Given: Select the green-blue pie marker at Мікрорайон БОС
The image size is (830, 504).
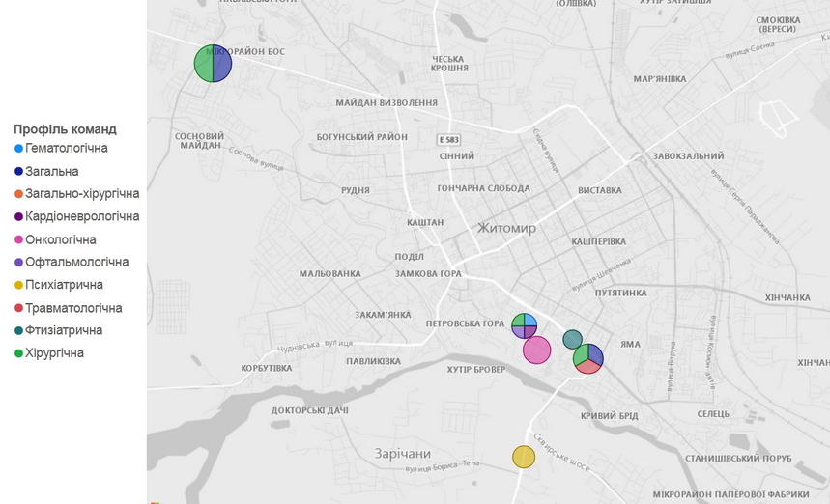Looking at the screenshot, I should coord(213,65).
